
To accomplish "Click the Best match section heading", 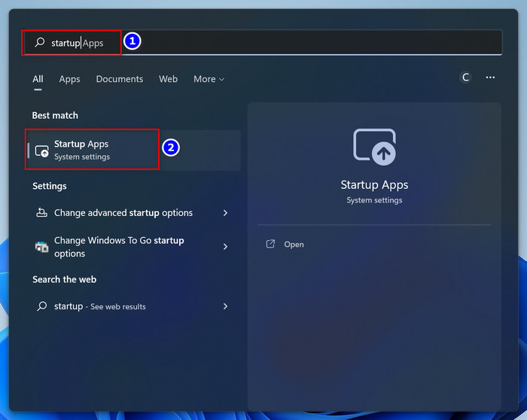I will [x=55, y=116].
